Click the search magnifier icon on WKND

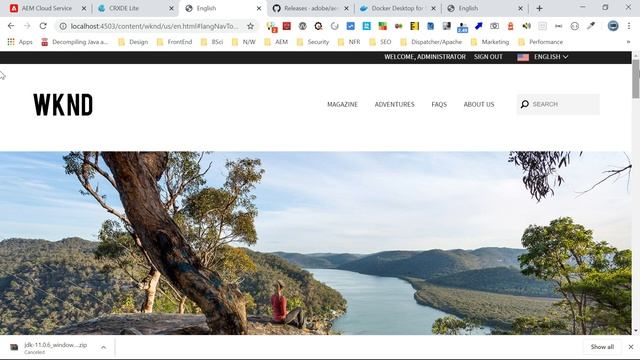[525, 104]
